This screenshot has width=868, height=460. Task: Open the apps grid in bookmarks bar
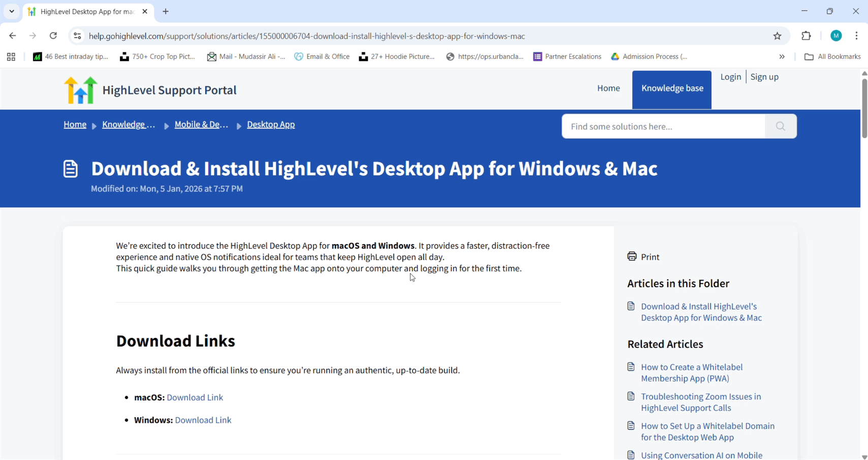[x=11, y=56]
